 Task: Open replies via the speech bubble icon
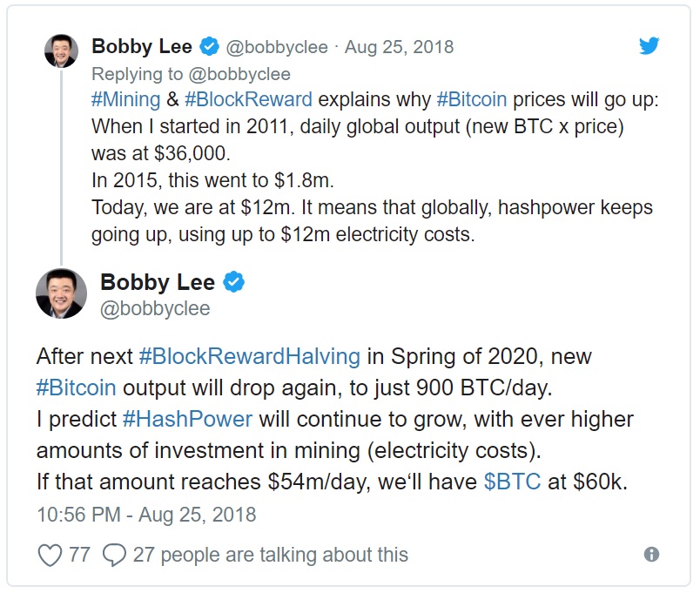114,555
